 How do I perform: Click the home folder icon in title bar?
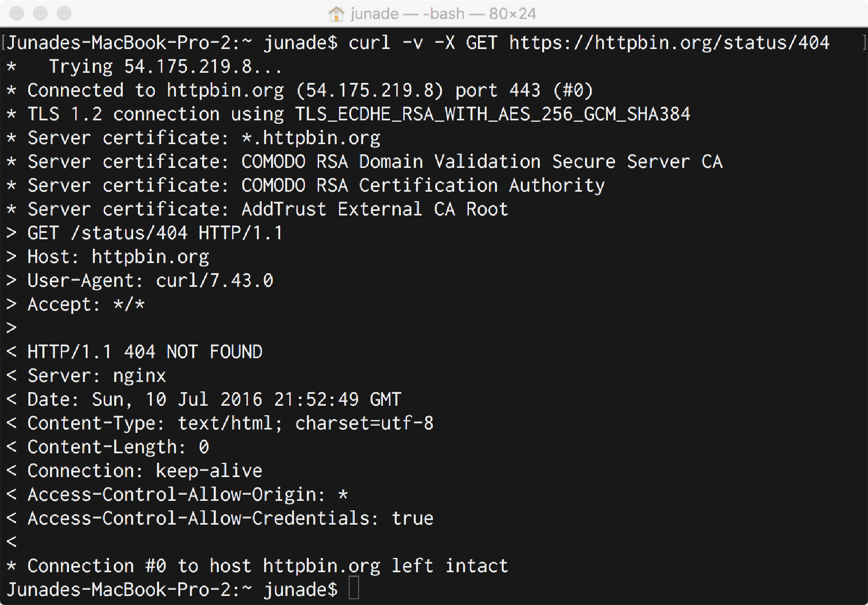point(336,14)
